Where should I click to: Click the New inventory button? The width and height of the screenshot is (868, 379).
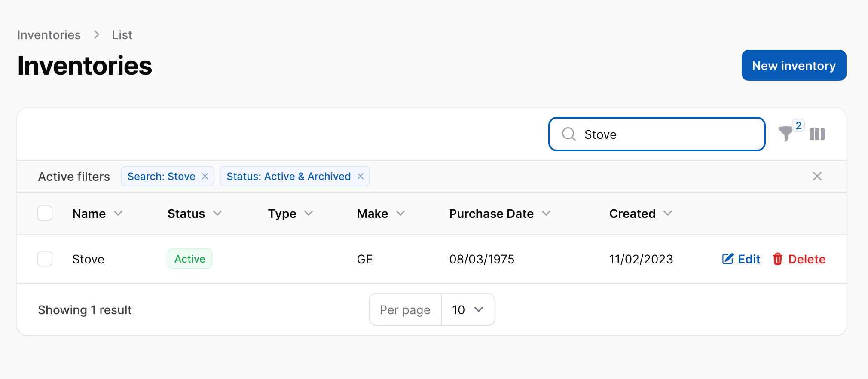click(793, 65)
